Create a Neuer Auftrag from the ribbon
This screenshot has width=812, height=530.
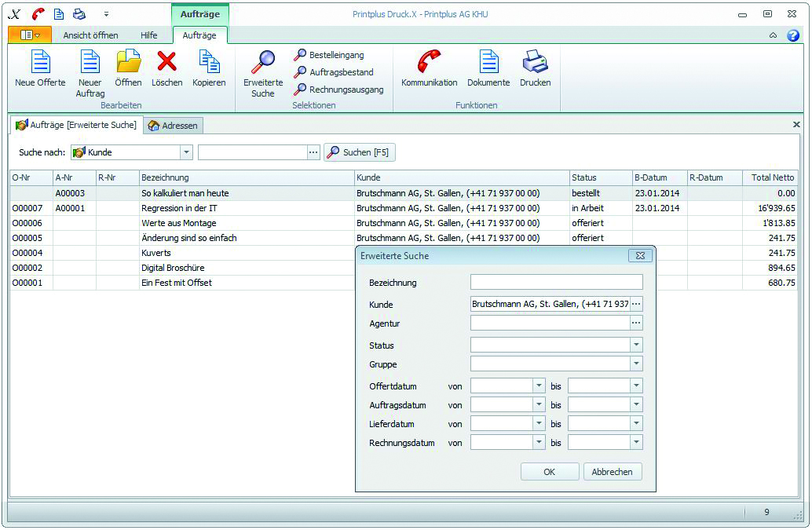click(x=90, y=61)
